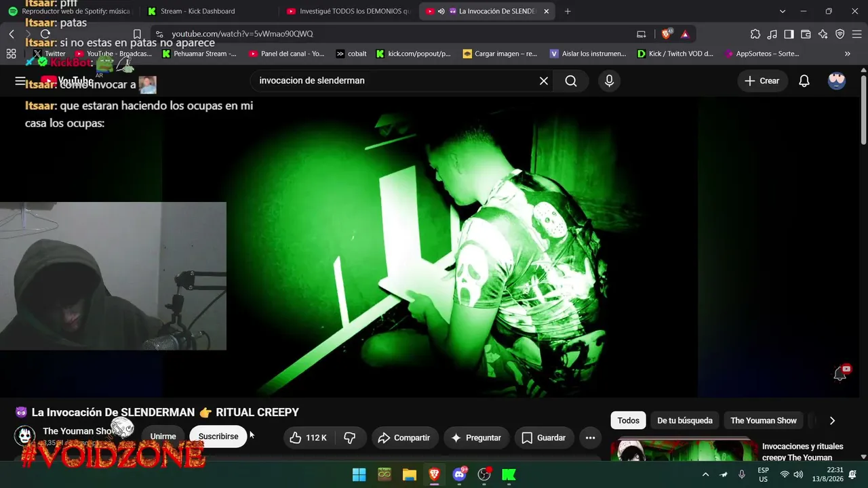Open the Windows Start menu
The width and height of the screenshot is (868, 488).
click(359, 474)
